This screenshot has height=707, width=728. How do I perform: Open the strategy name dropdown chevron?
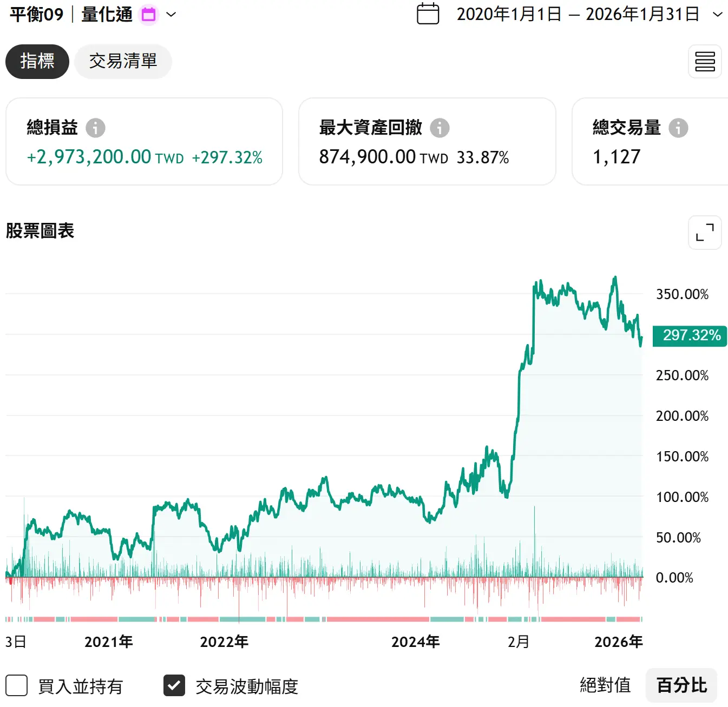click(171, 15)
